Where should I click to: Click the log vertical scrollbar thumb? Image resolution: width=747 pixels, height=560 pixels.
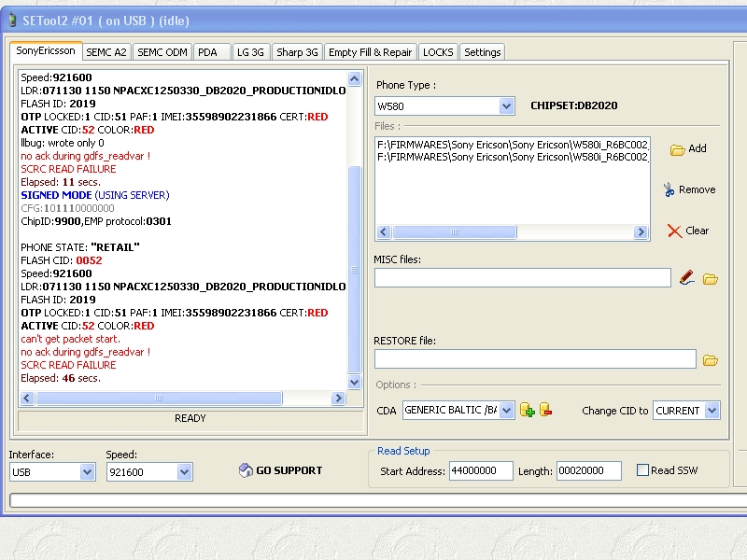pyautogui.click(x=354, y=270)
